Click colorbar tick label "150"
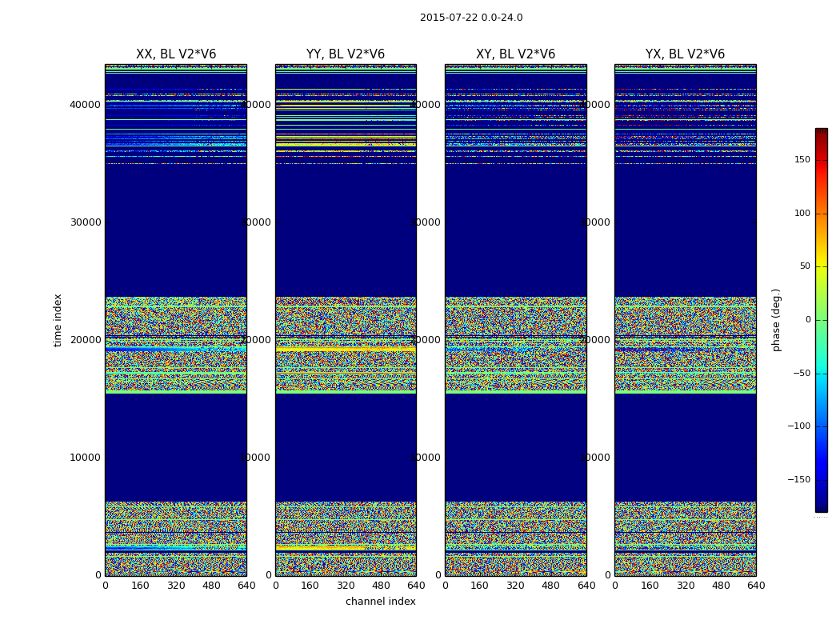 pos(802,159)
